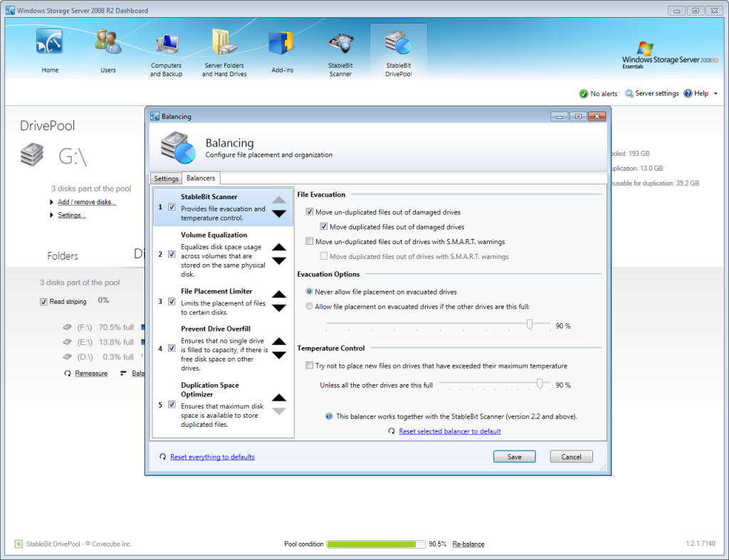Switch to the Settings tab
Viewport: 729px width, 560px height.
click(x=166, y=179)
